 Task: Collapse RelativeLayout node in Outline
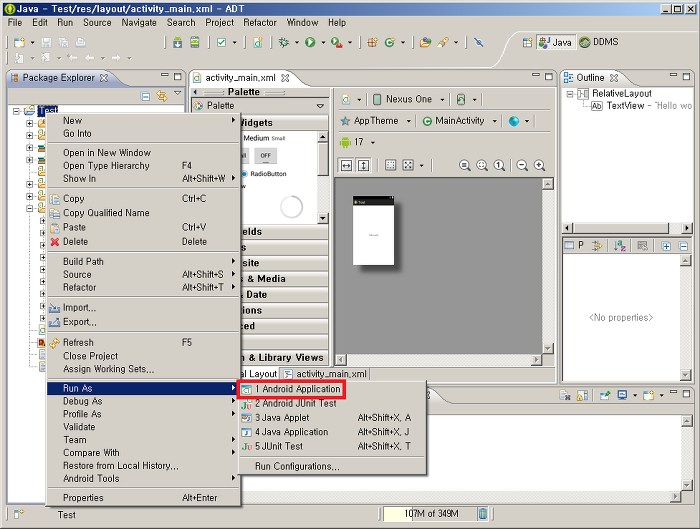[570, 94]
